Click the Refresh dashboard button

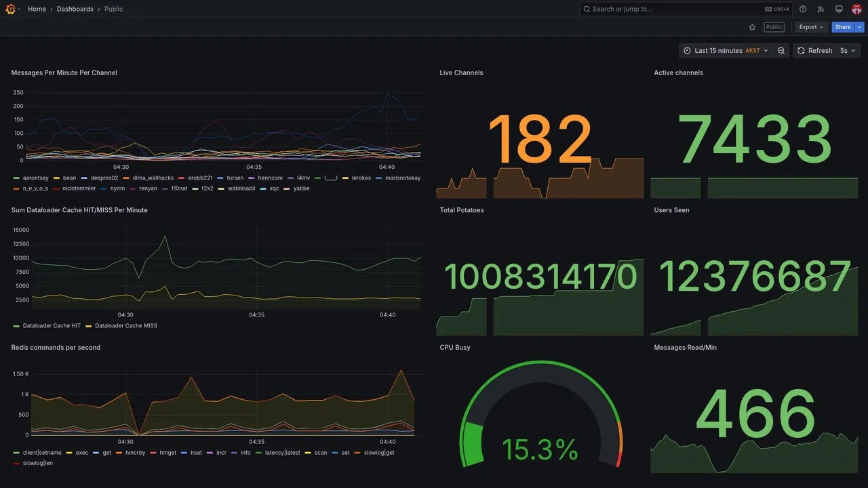coord(814,51)
